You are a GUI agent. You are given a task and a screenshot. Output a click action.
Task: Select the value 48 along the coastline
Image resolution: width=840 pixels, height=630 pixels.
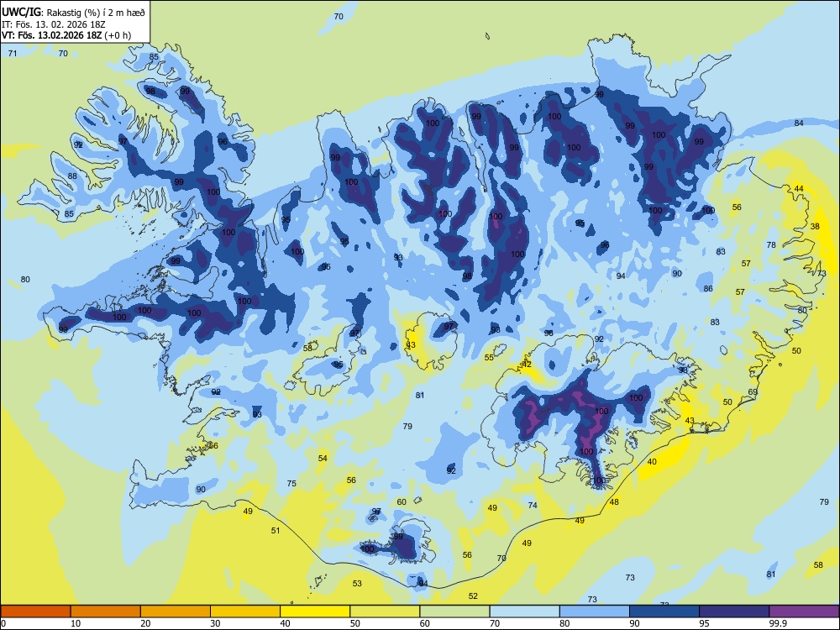pyautogui.click(x=614, y=501)
